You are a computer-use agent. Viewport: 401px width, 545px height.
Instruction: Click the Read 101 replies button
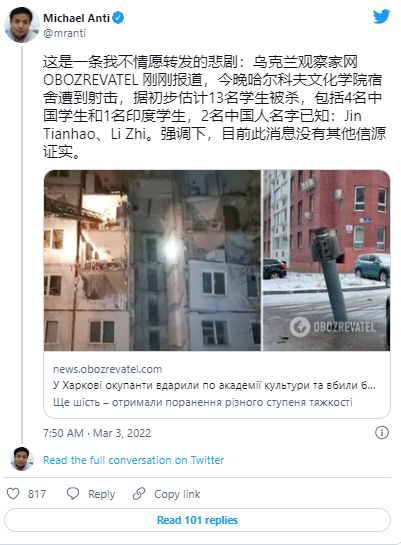pyautogui.click(x=197, y=520)
